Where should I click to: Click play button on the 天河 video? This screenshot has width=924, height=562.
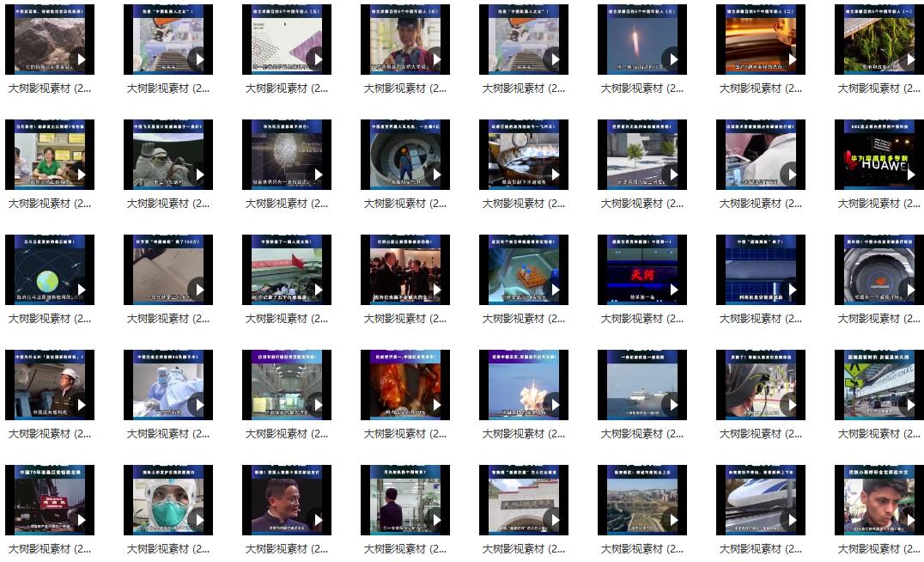pyautogui.click(x=672, y=290)
